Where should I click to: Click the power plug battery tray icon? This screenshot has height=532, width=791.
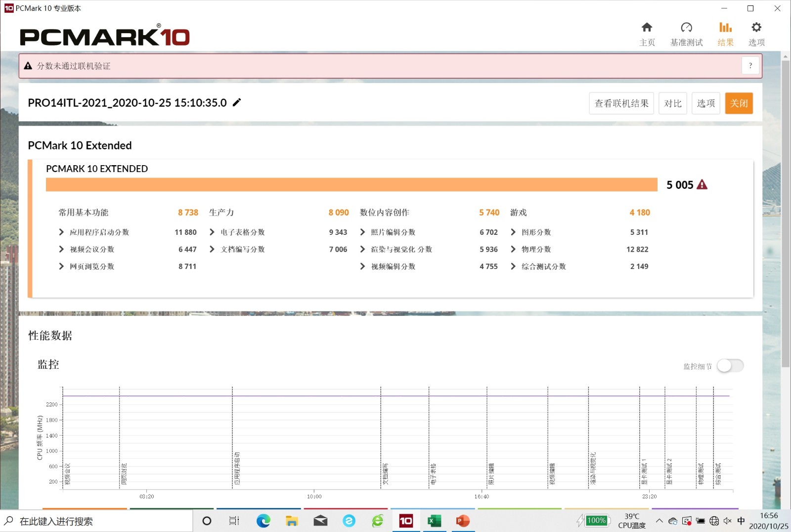[701, 521]
